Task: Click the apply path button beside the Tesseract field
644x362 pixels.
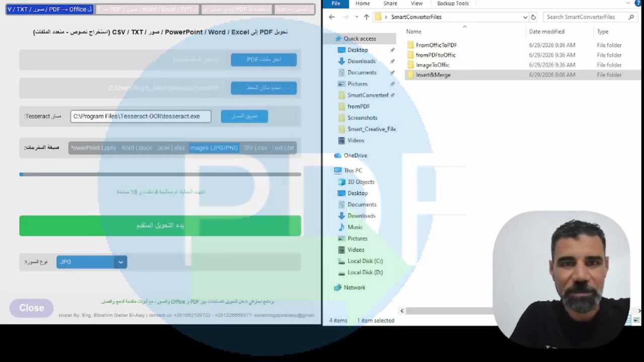Action: coord(245,116)
